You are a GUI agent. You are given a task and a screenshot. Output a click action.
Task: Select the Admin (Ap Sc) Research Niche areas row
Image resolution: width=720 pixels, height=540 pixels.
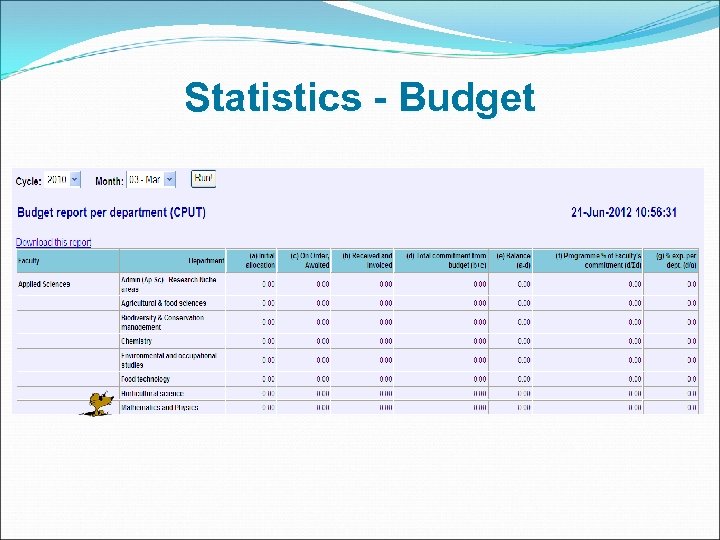[357, 284]
